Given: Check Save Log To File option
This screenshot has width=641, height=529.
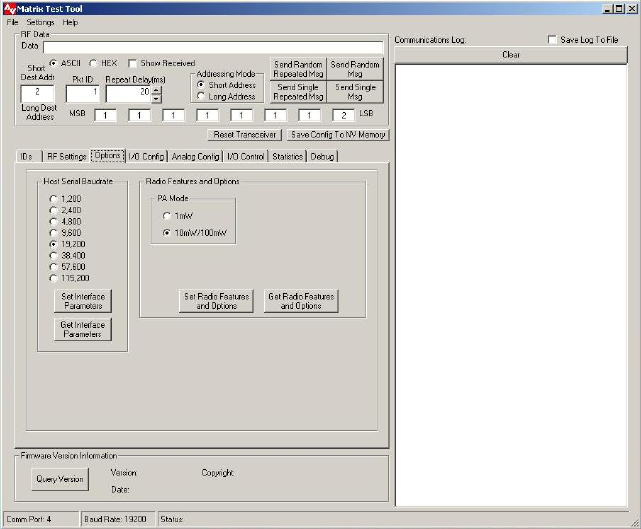Looking at the screenshot, I should click(553, 39).
